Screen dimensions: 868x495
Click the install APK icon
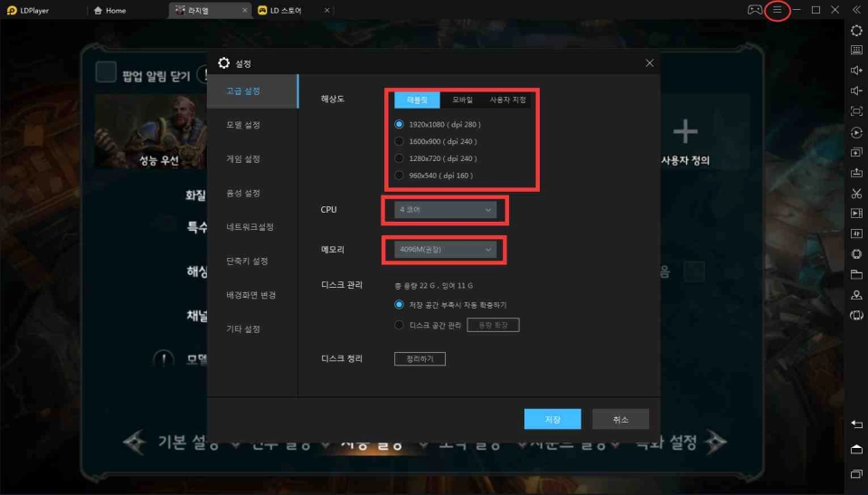856,173
